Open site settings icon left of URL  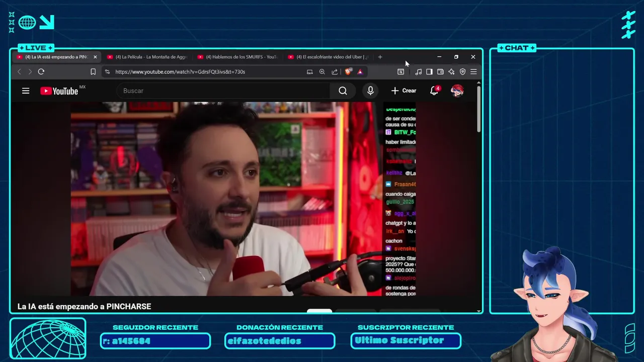coord(107,72)
